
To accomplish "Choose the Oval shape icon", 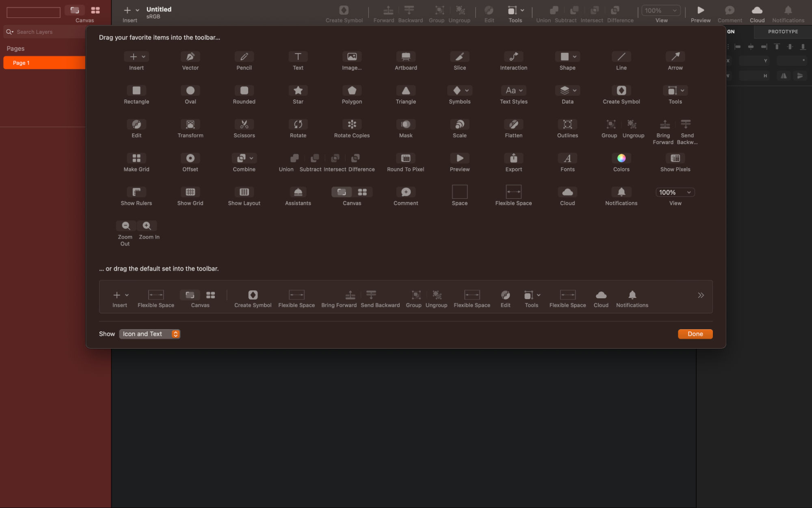I will (190, 90).
